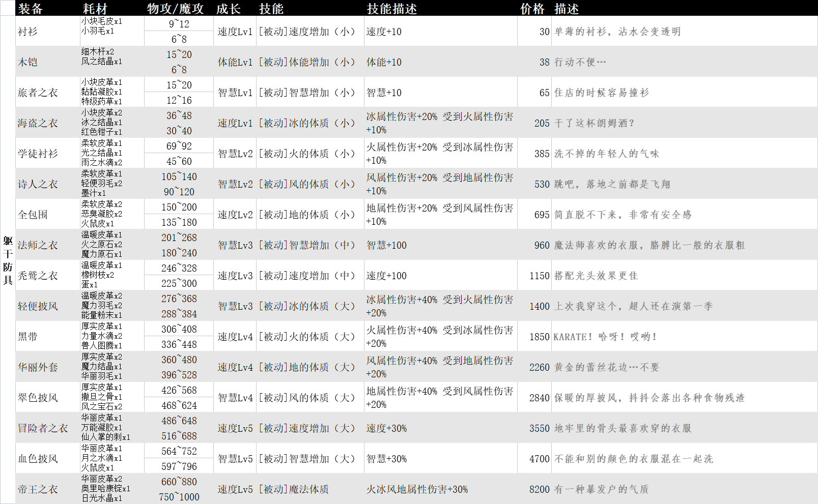This screenshot has height=504, width=818.
Task: Select the 冒险者之衣 cell
Action: pyautogui.click(x=48, y=428)
